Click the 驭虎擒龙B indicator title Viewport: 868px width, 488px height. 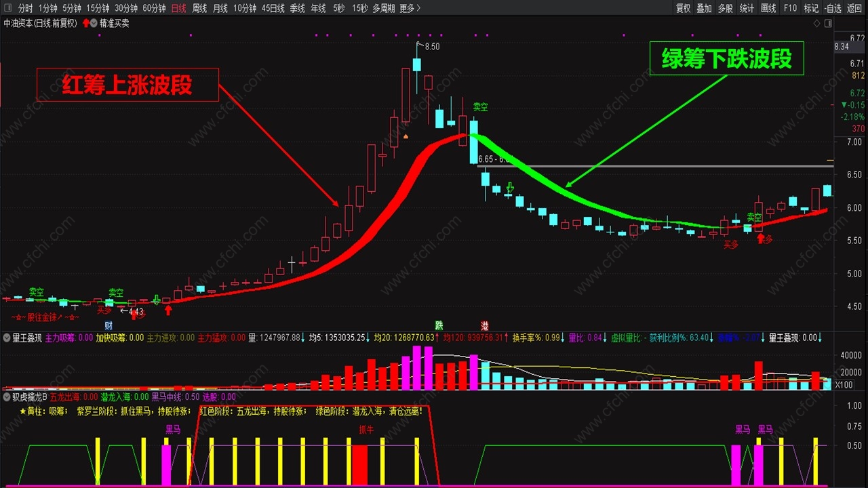click(x=30, y=397)
